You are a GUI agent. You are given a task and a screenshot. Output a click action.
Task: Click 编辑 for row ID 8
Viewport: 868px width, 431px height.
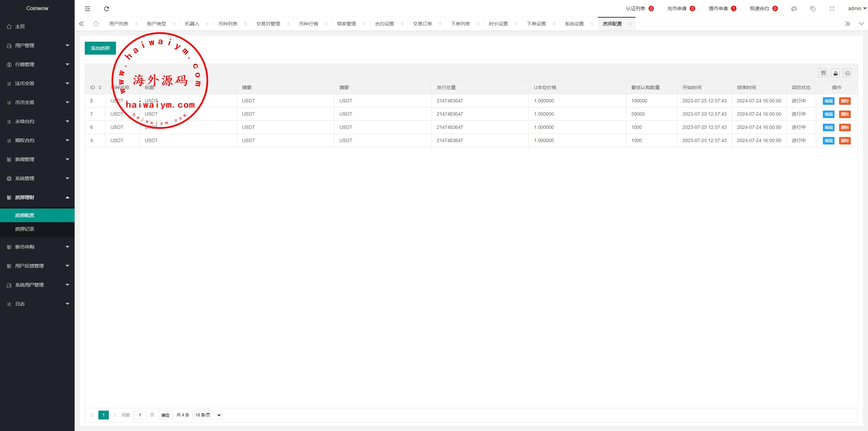point(828,101)
